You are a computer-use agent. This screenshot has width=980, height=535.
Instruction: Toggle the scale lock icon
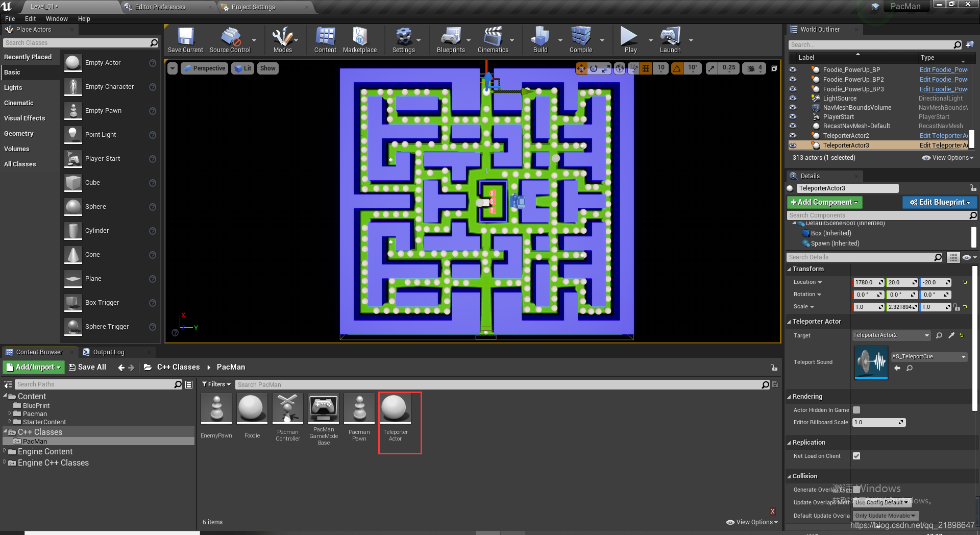(956, 307)
